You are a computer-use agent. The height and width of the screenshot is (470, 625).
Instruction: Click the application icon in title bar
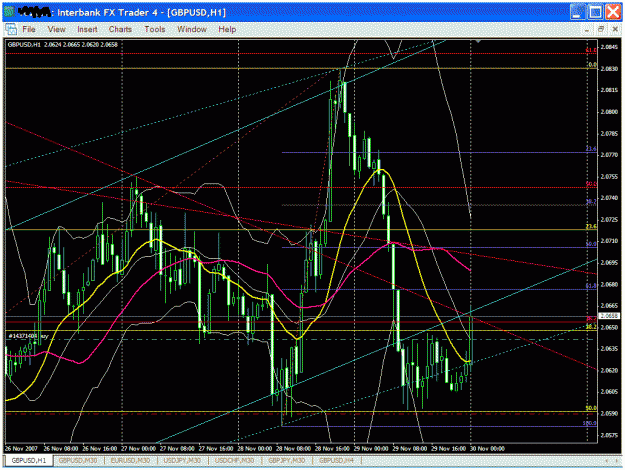[10, 12]
